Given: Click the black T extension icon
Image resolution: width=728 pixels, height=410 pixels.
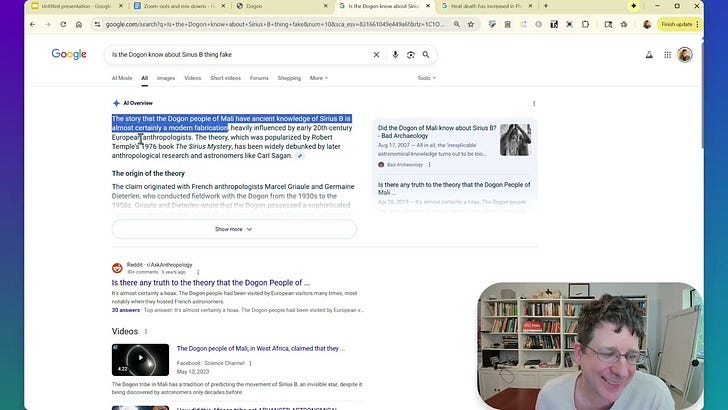Looking at the screenshot, I should (x=554, y=24).
